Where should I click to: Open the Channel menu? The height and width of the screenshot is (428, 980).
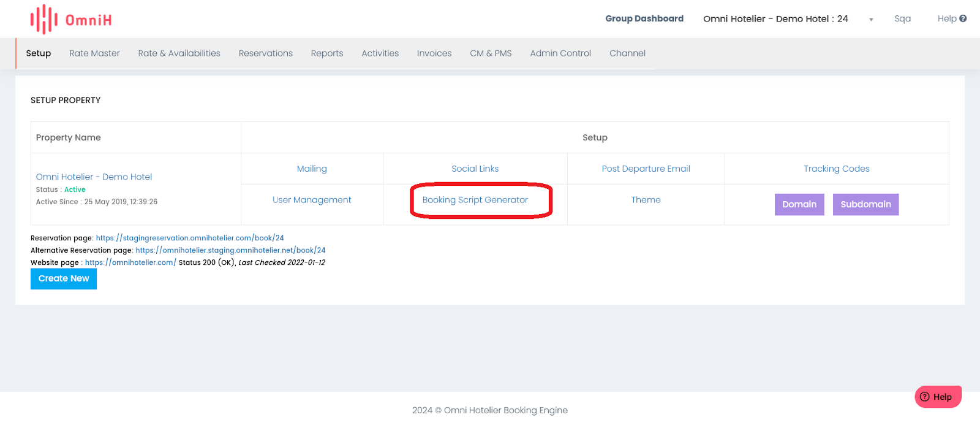click(x=627, y=53)
